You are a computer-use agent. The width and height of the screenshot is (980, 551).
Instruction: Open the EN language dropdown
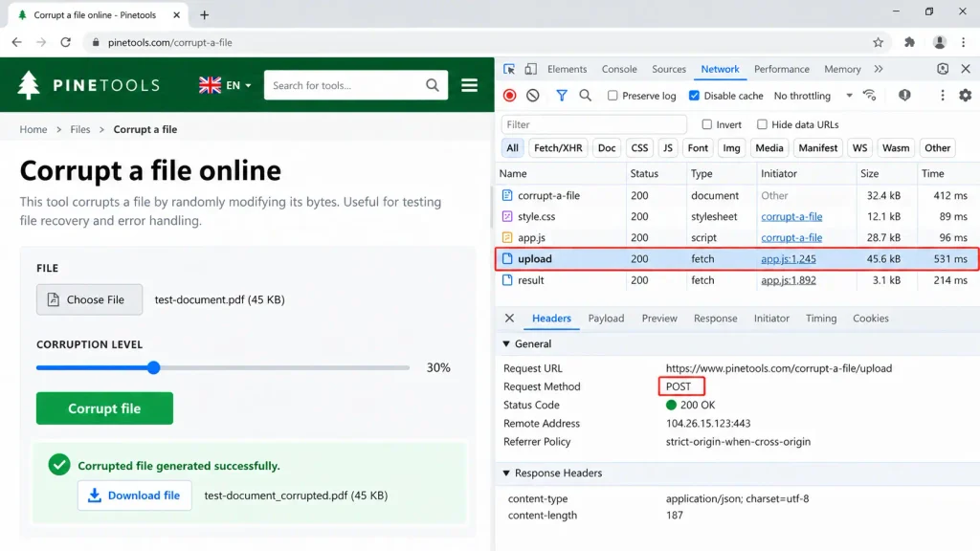[225, 85]
